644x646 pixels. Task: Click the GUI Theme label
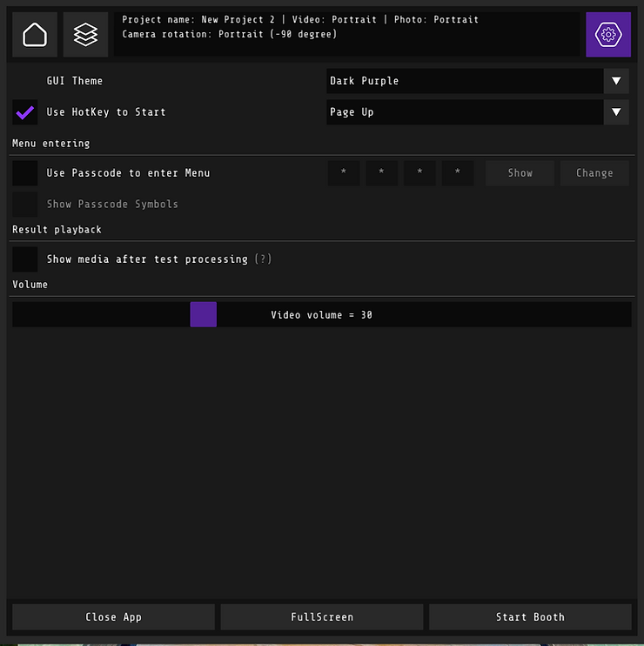[75, 81]
